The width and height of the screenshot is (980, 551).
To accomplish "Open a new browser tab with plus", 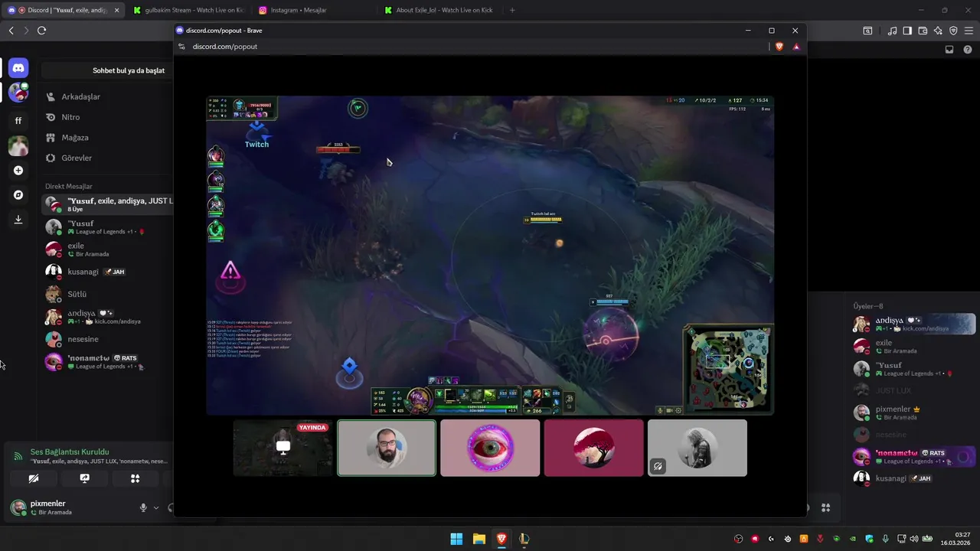I will point(512,10).
